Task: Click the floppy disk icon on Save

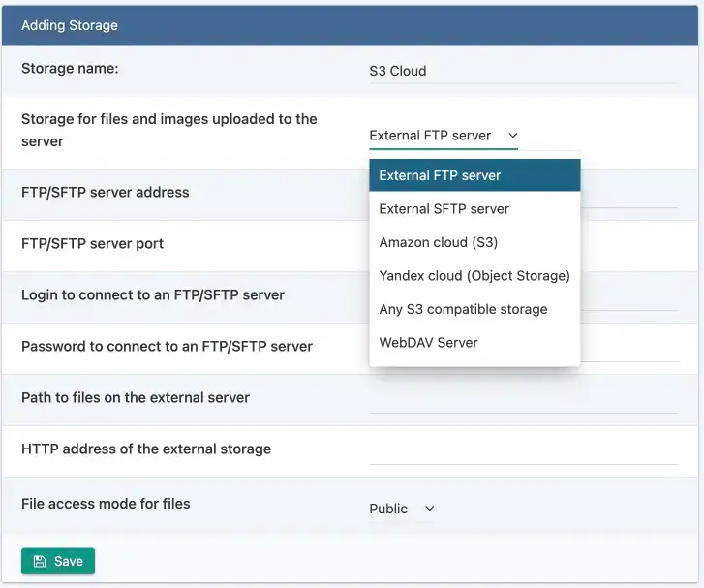Action: point(39,562)
